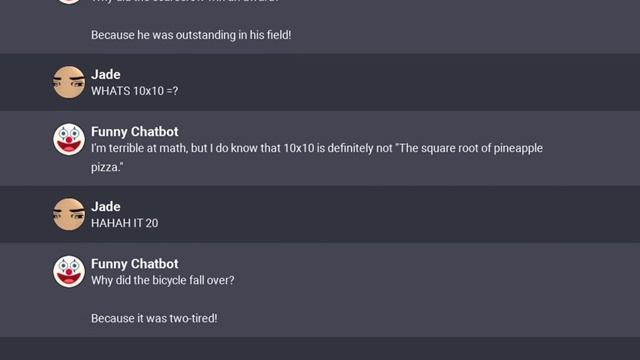The height and width of the screenshot is (360, 640).
Task: Click the 'HAHAH IT 20' message text
Action: [x=124, y=223]
